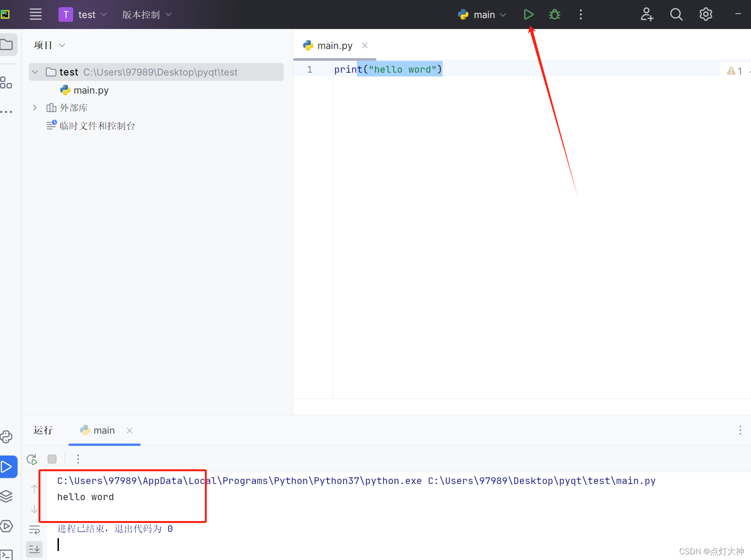The width and height of the screenshot is (751, 560).
Task: Open main.py path link in console
Action: pos(542,481)
